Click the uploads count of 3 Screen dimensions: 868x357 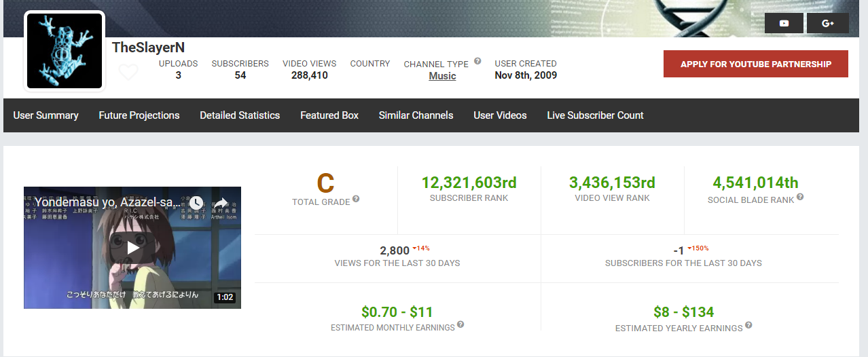point(179,75)
